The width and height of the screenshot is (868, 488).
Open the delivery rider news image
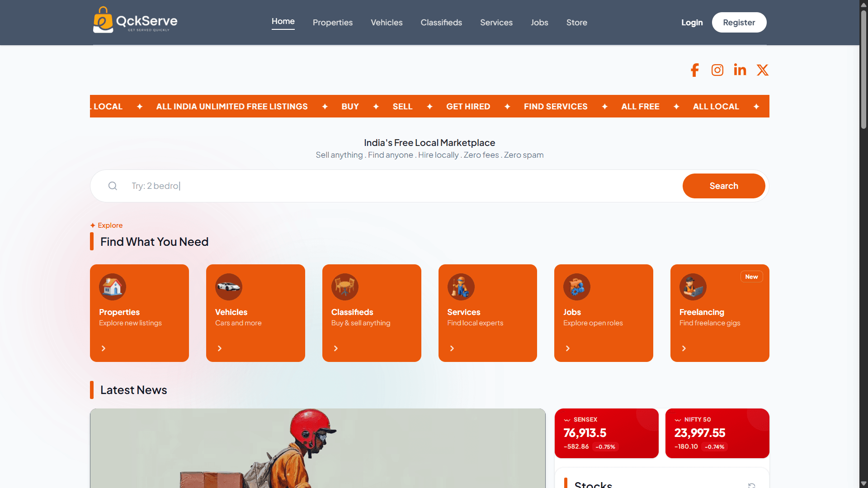pos(318,448)
